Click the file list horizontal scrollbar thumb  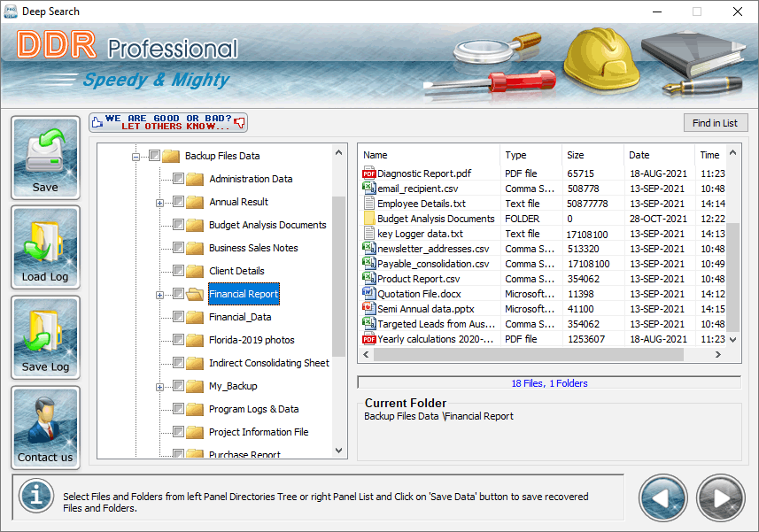(529, 354)
